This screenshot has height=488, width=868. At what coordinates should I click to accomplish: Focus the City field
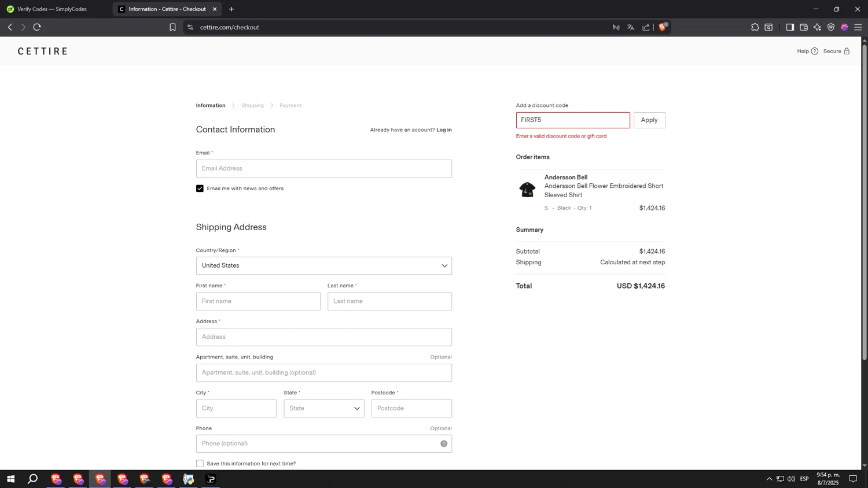click(236, 408)
